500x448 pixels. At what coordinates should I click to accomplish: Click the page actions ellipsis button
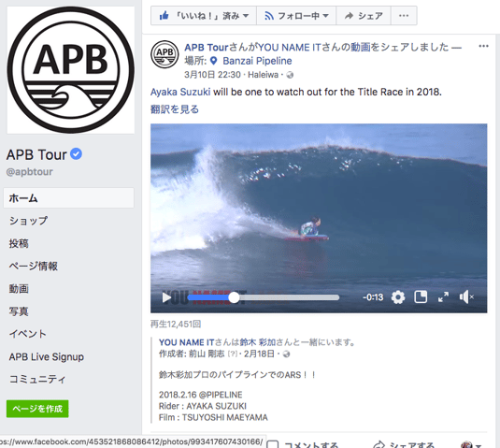[404, 15]
